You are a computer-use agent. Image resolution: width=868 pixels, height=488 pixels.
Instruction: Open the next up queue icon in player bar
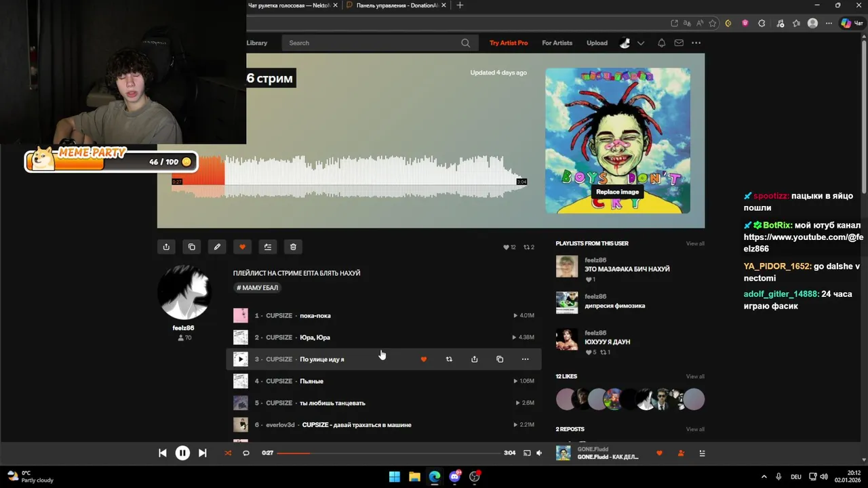(x=703, y=453)
